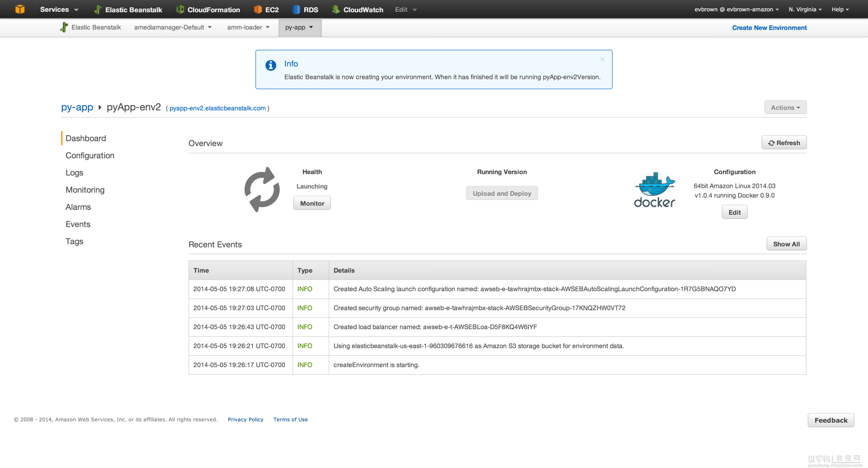Screen dimensions: 868x468
Task: Open the Edit dropdown in top bar
Action: tap(406, 9)
